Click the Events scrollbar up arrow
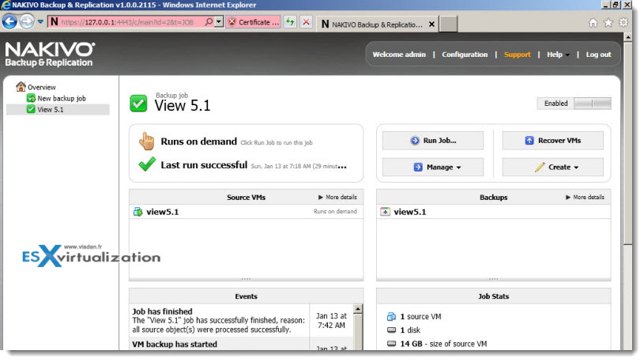The height and width of the screenshot is (362, 644). coord(358,309)
